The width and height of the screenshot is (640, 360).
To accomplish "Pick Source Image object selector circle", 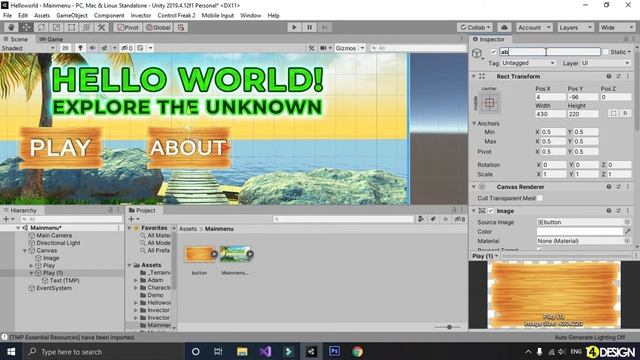I will (627, 222).
